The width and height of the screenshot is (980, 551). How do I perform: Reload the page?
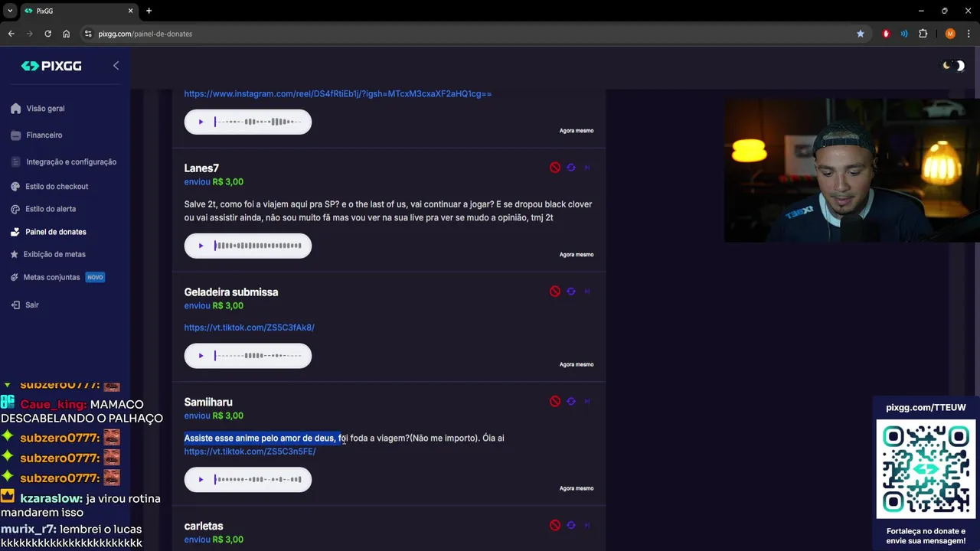[47, 34]
